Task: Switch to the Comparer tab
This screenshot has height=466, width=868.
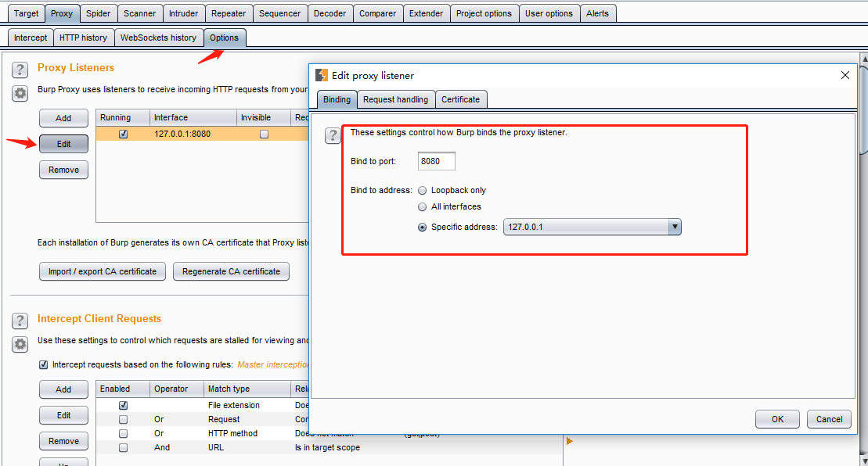Action: pyautogui.click(x=377, y=13)
